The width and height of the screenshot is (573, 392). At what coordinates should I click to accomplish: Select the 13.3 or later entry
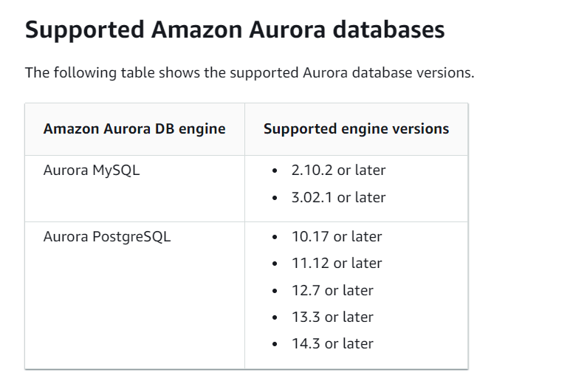click(x=332, y=317)
